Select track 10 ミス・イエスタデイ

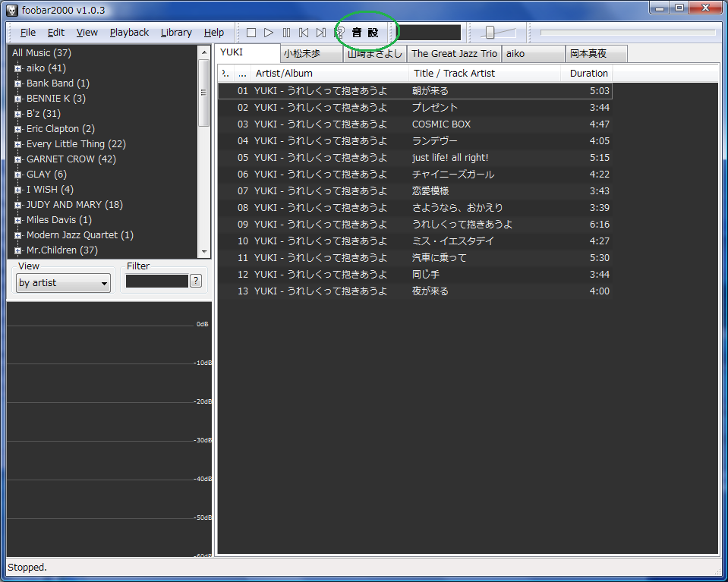415,241
